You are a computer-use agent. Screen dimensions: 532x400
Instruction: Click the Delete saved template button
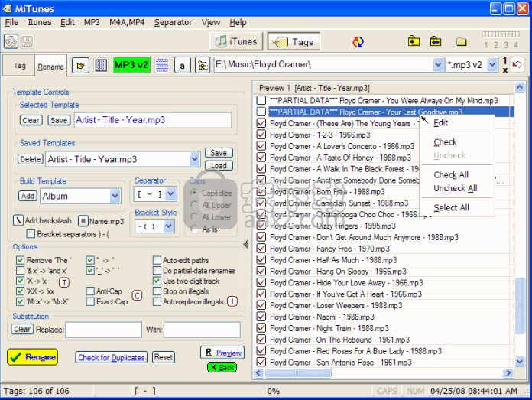tap(31, 159)
